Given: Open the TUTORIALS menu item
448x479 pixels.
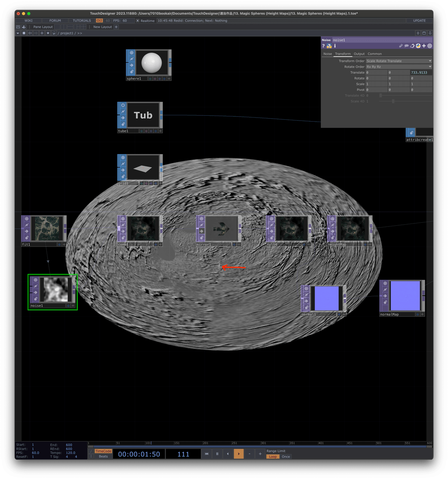Looking at the screenshot, I should tap(81, 21).
